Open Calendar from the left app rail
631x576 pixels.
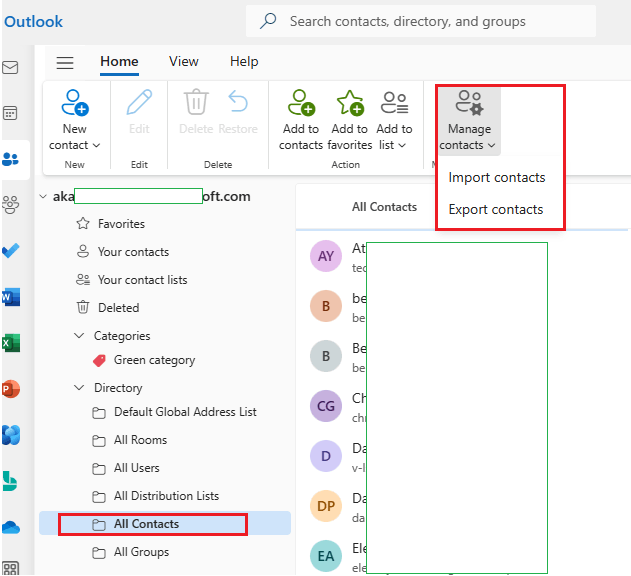click(10, 113)
